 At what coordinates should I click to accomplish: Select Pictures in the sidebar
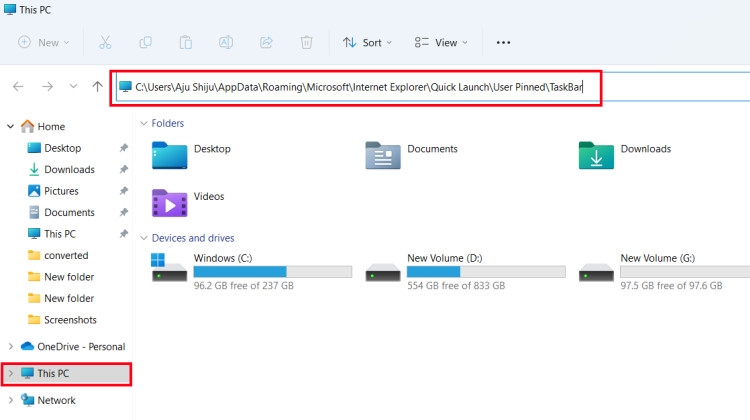tap(61, 191)
